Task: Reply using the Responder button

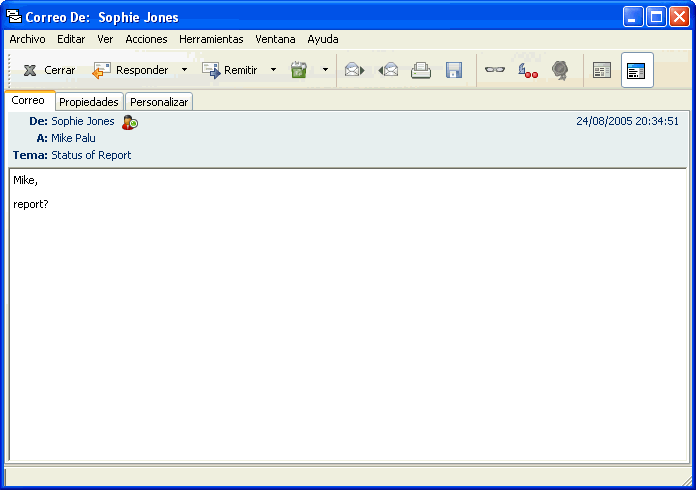Action: (x=130, y=70)
